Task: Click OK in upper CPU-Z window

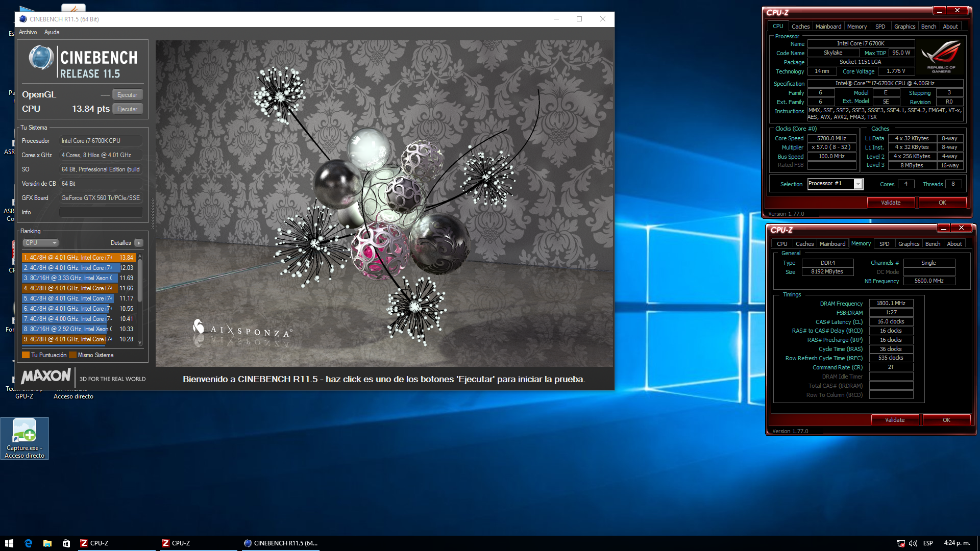Action: [x=942, y=203]
